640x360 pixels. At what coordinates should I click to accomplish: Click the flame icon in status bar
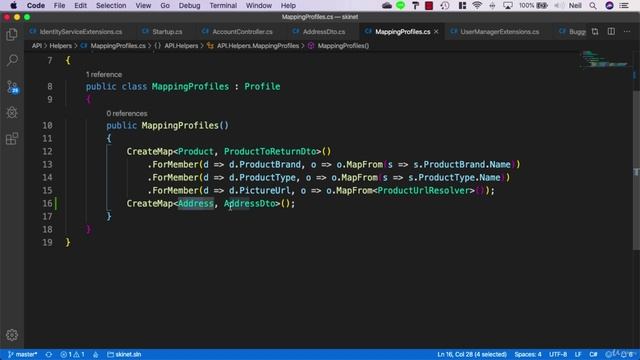(x=96, y=354)
